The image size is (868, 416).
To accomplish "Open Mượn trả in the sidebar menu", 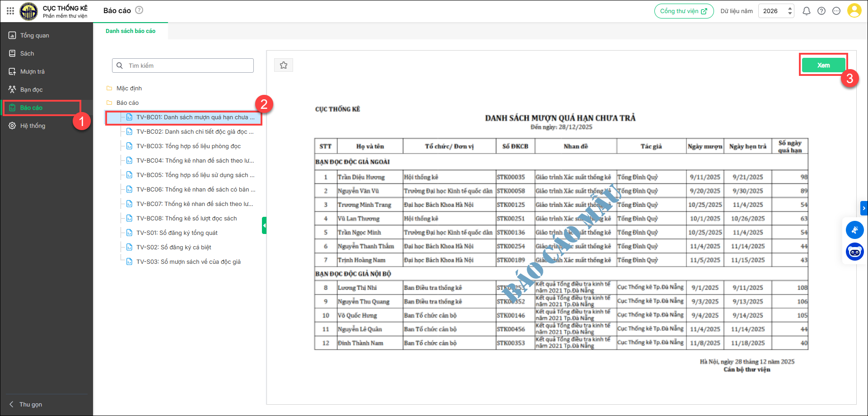I will pyautogui.click(x=32, y=71).
